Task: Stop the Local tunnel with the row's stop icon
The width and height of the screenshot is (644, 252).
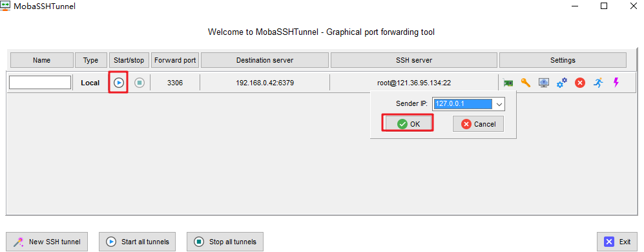Action: [x=140, y=83]
